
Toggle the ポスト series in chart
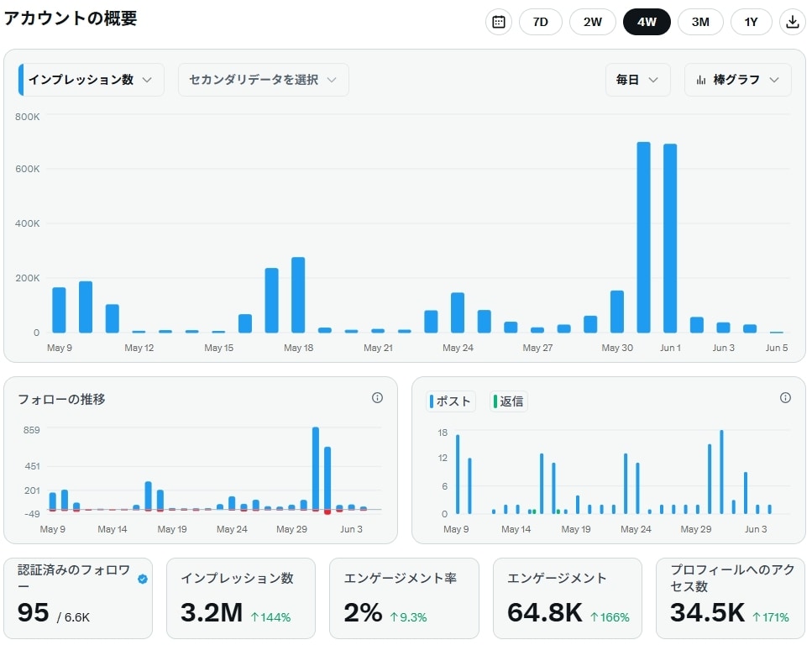tap(451, 401)
